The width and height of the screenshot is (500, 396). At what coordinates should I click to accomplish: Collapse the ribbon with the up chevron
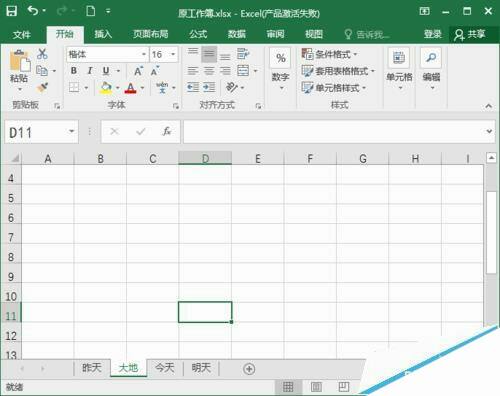489,106
